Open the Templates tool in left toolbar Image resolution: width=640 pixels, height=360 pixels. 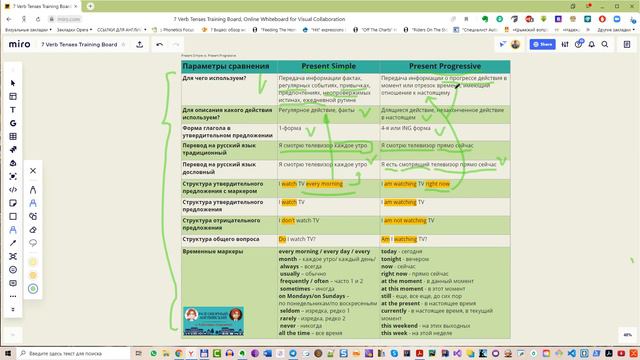pos(13,96)
